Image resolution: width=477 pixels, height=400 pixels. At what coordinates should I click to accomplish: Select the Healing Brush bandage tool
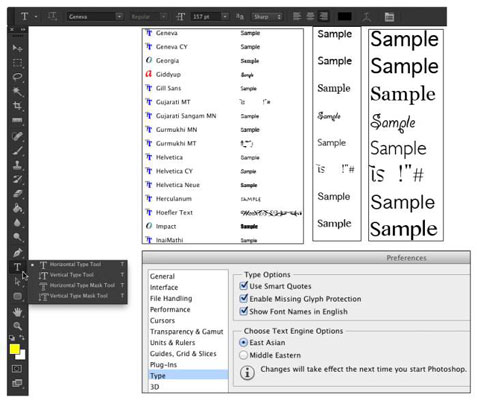point(17,136)
